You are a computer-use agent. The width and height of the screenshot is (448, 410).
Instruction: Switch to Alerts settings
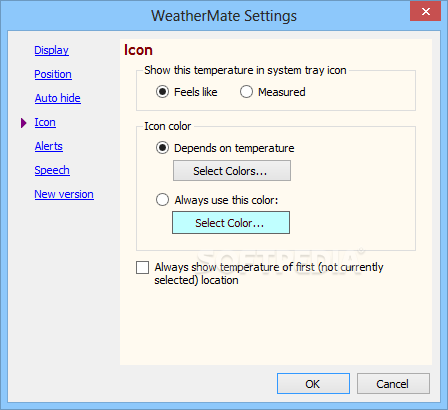tap(49, 146)
